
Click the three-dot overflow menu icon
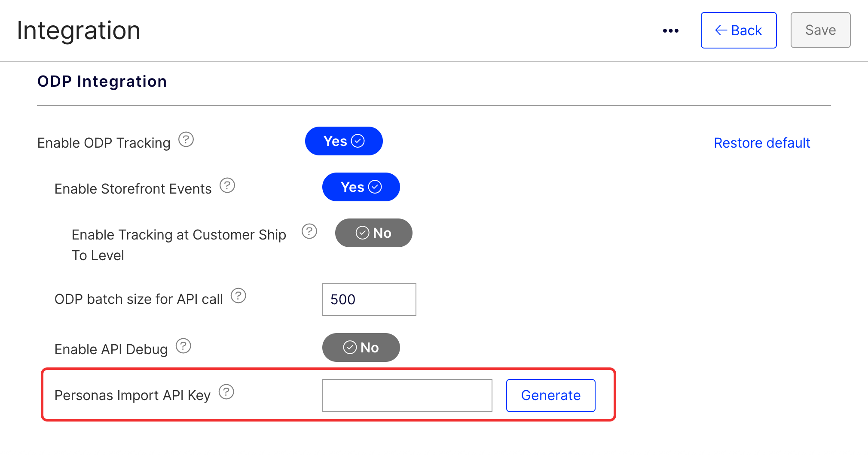pyautogui.click(x=670, y=30)
